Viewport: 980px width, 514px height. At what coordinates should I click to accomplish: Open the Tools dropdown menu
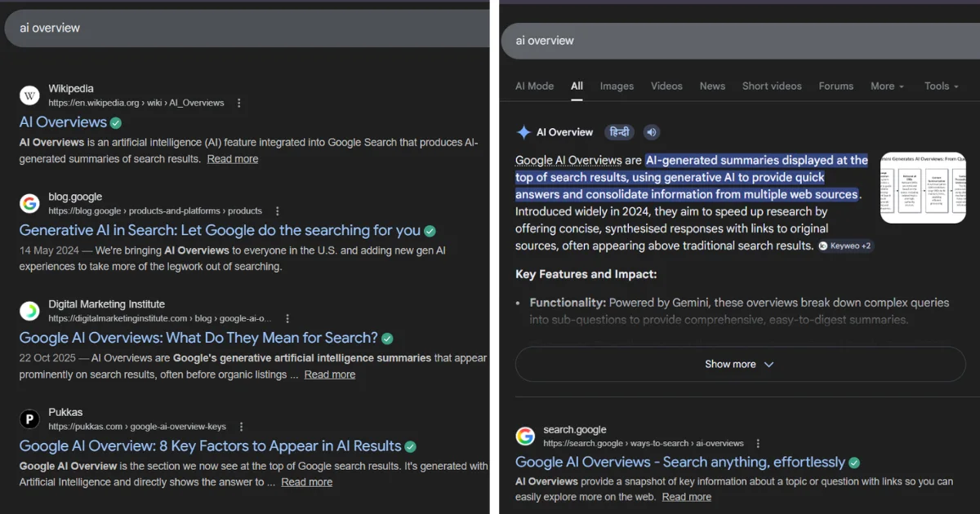coord(941,86)
